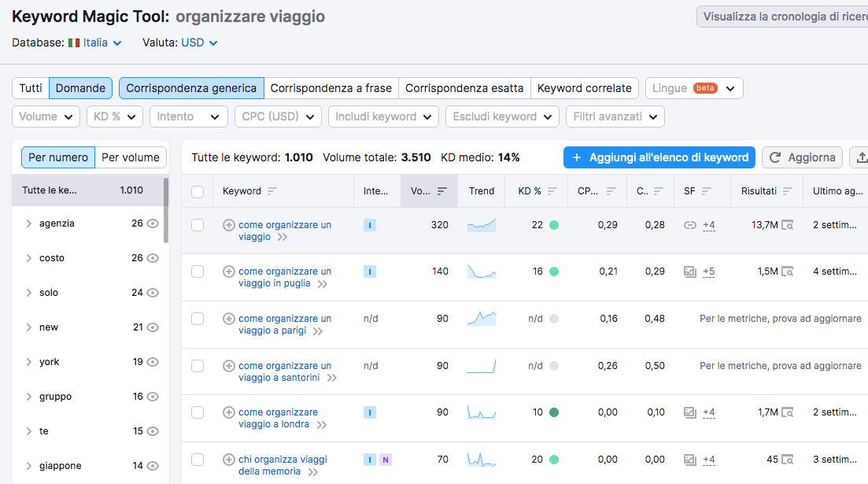868x484 pixels.
Task: Check the box for 'viaggio in puglia' row
Action: [198, 272]
